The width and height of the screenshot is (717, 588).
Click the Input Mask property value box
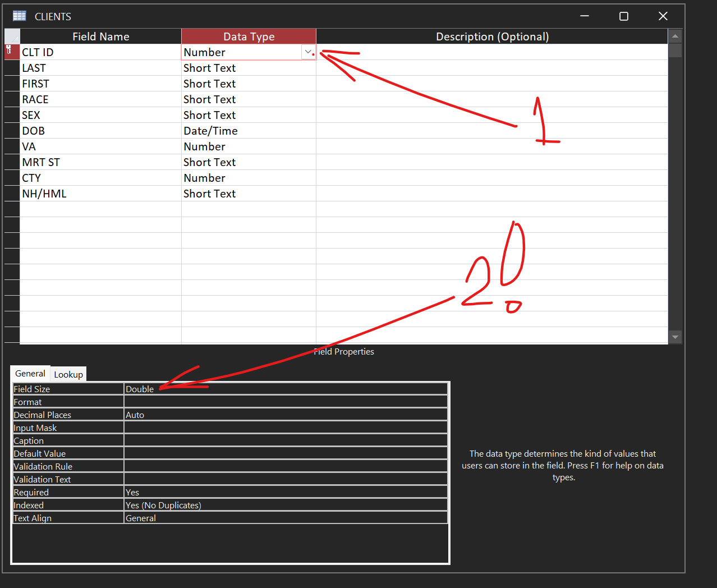pos(286,428)
